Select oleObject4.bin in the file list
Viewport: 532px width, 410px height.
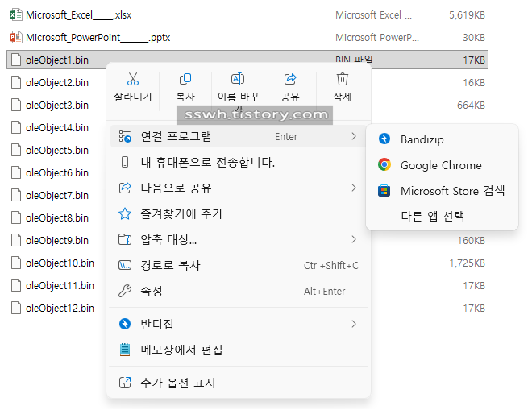(x=57, y=128)
